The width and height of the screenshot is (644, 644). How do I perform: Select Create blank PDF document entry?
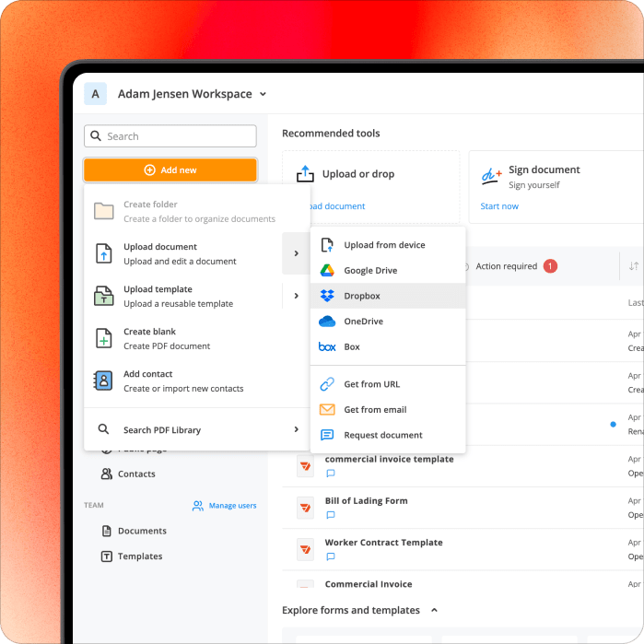coord(197,338)
